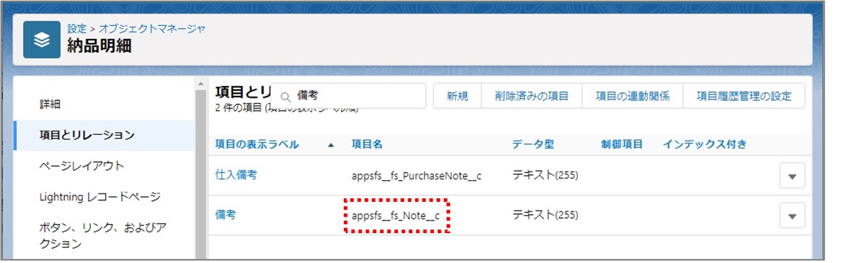Click the sort arrow next to 項目の表示ラベル
The height and width of the screenshot is (263, 868).
[331, 145]
